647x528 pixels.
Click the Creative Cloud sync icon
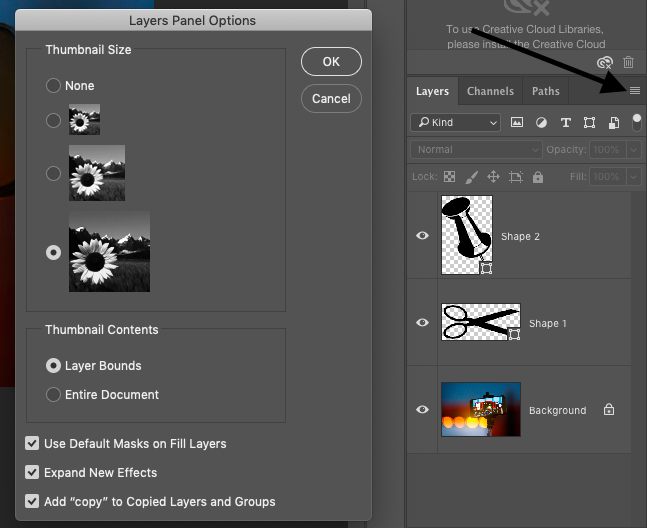point(606,62)
